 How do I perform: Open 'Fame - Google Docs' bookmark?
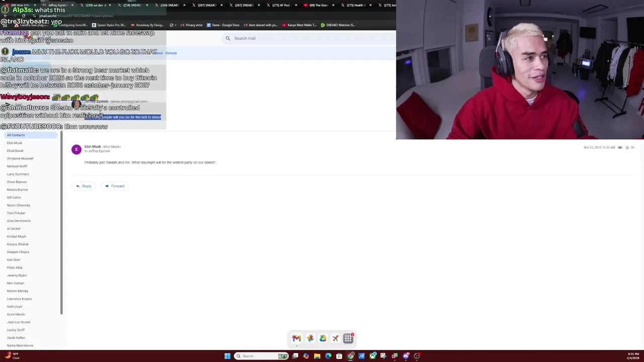[x=223, y=25]
